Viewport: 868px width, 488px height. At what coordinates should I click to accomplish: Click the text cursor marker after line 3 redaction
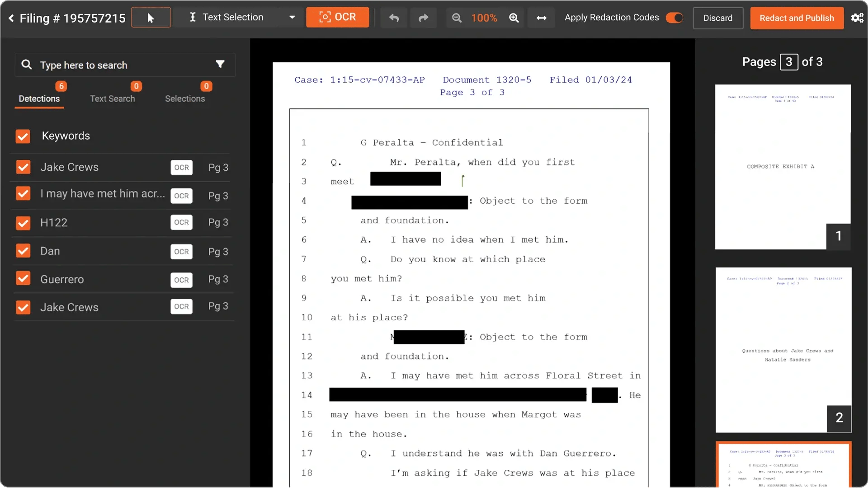click(x=462, y=180)
